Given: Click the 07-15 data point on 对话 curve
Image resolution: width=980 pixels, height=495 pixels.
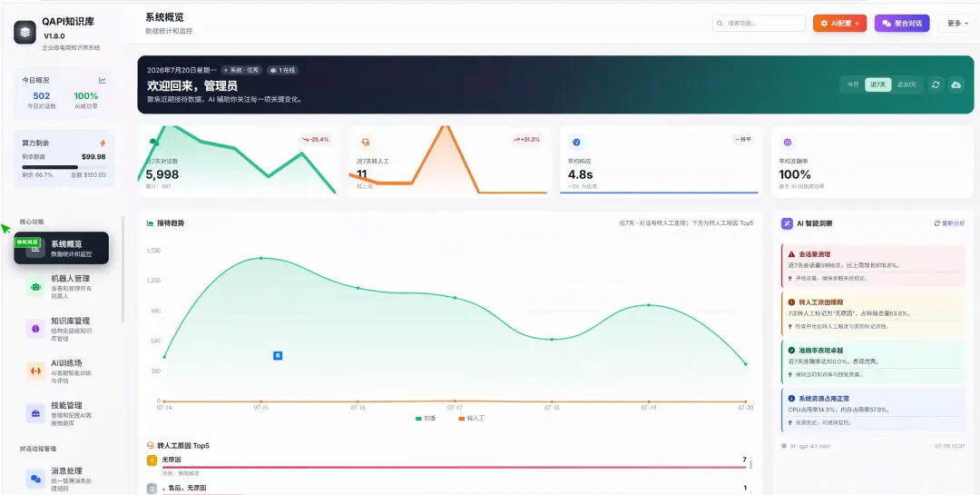Looking at the screenshot, I should click(x=260, y=258).
